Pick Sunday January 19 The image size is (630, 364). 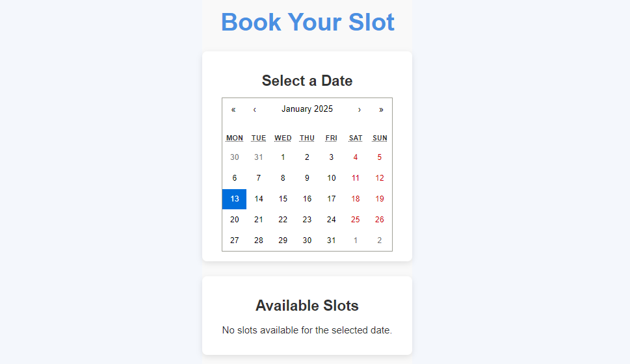380,199
